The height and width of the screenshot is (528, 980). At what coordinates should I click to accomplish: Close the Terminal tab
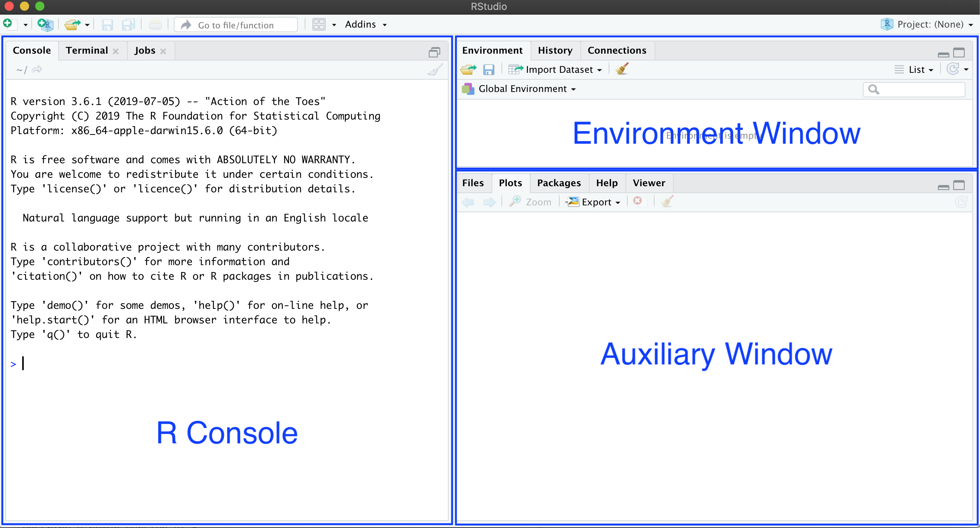[116, 51]
